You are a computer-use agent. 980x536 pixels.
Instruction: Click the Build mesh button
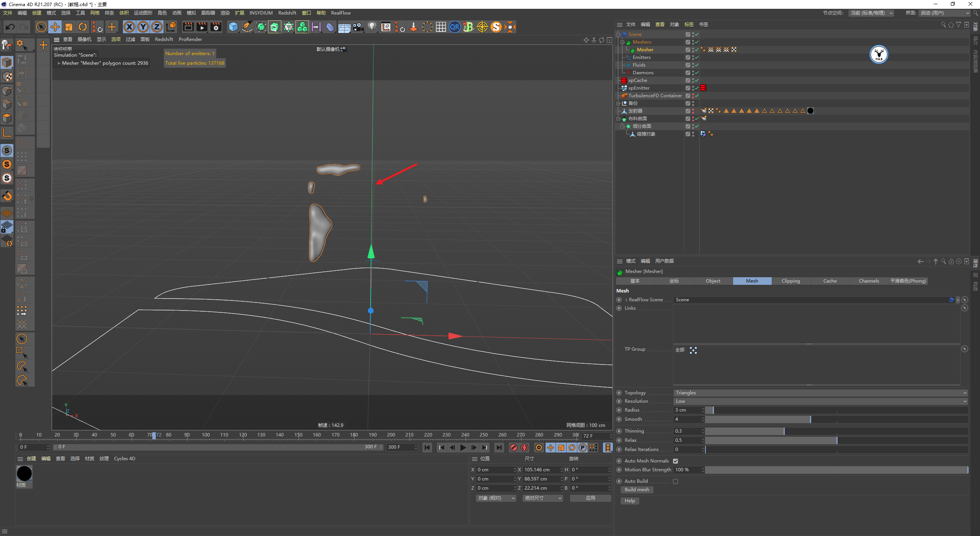pos(637,490)
